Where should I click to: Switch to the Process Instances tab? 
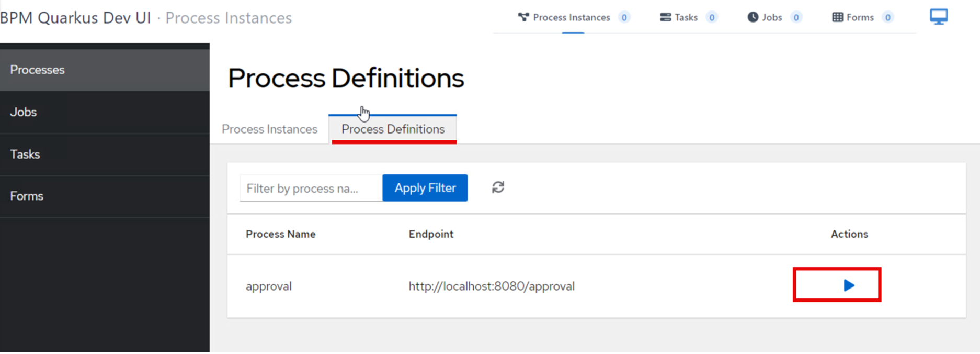pyautogui.click(x=269, y=129)
